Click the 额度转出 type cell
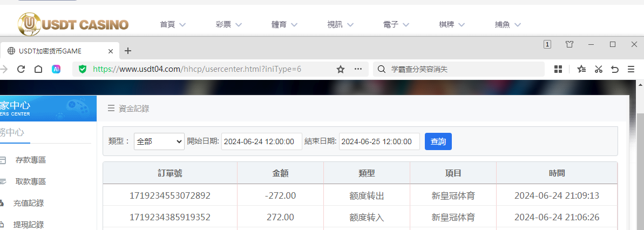 (x=367, y=195)
